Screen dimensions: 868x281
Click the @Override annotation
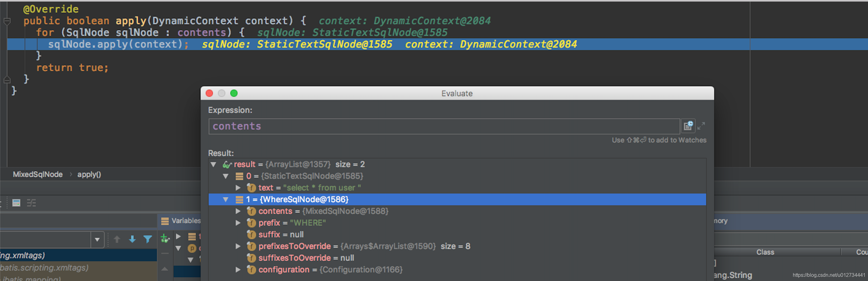point(51,9)
